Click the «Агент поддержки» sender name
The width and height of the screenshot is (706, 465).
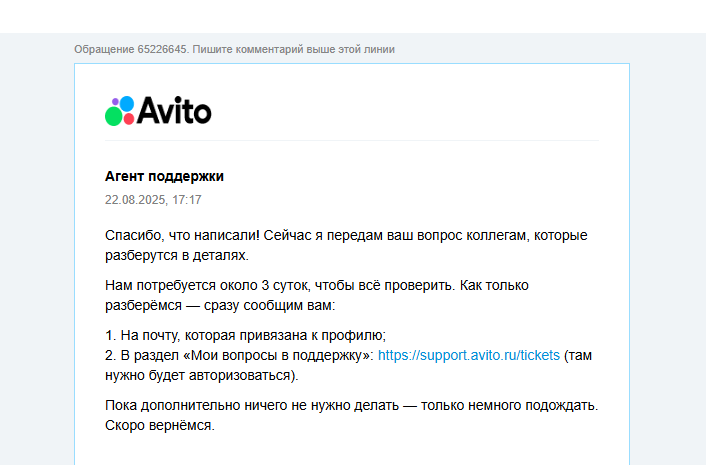pos(164,176)
